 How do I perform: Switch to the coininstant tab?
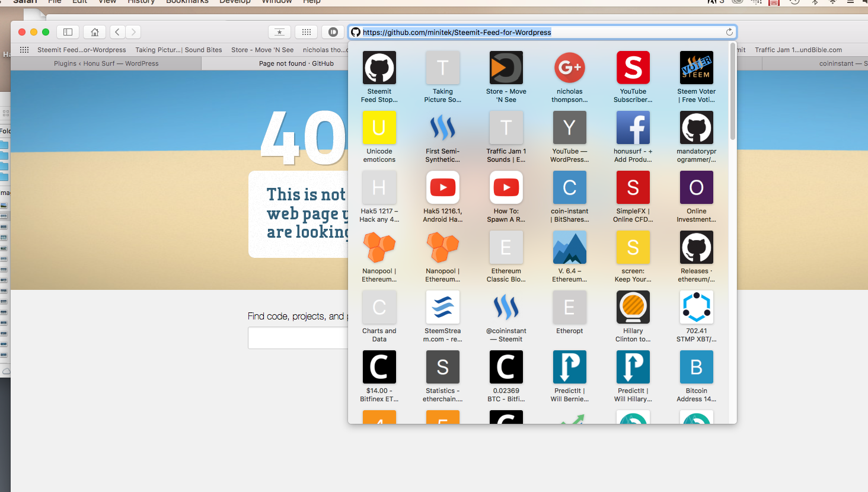tap(815, 63)
